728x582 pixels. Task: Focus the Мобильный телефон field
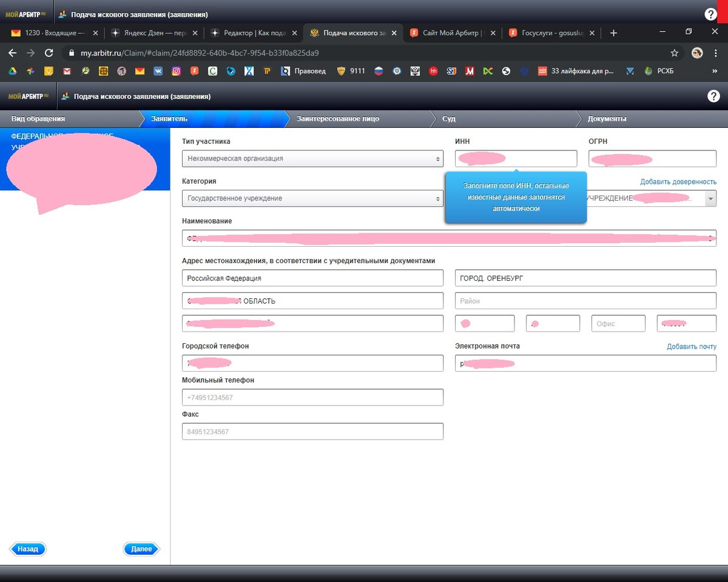[x=312, y=397]
